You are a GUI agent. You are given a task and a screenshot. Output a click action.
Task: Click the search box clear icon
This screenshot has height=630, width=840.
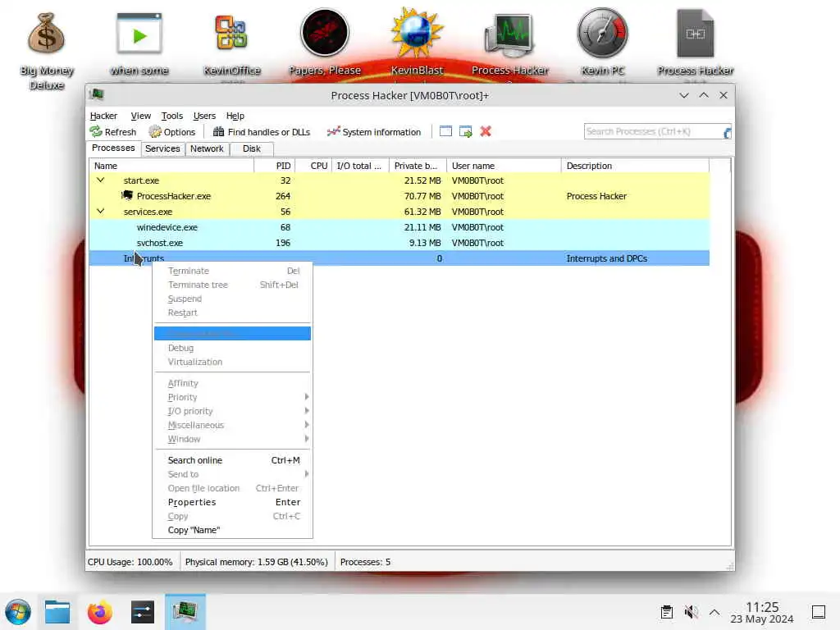click(727, 132)
